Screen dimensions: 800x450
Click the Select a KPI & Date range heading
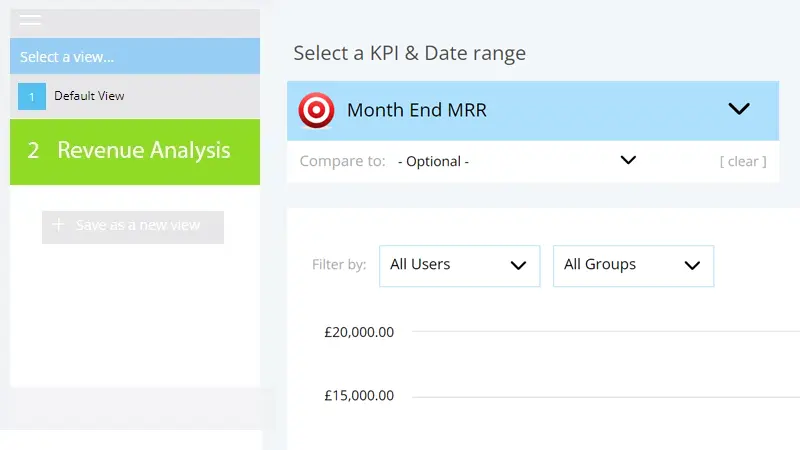click(x=409, y=53)
